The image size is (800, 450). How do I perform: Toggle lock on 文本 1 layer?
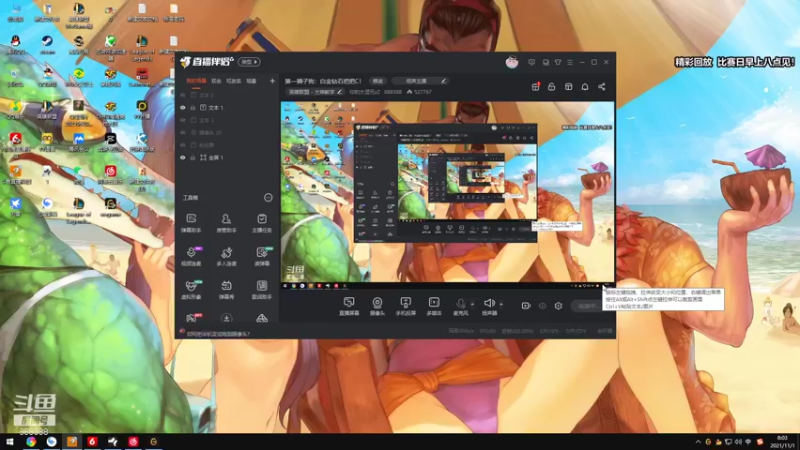193,108
